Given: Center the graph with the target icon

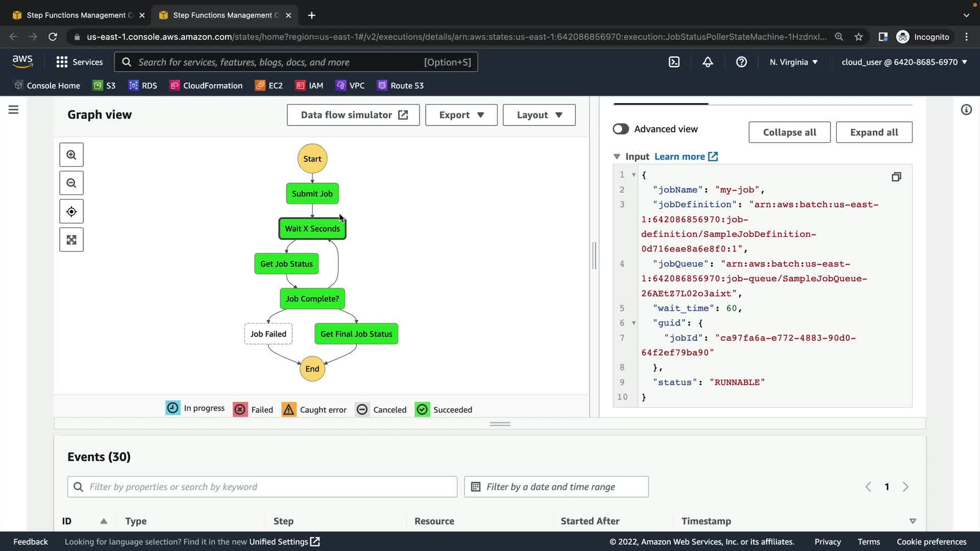Looking at the screenshot, I should (71, 212).
